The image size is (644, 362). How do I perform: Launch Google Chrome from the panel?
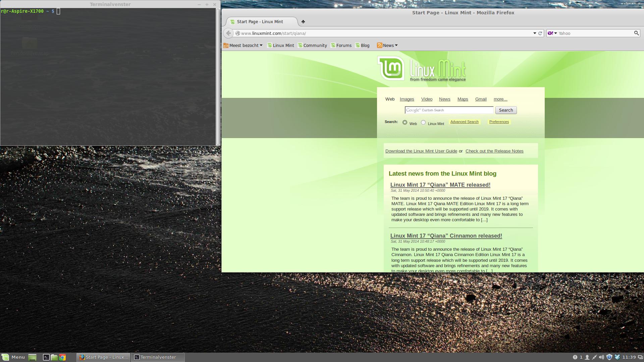coord(62,357)
